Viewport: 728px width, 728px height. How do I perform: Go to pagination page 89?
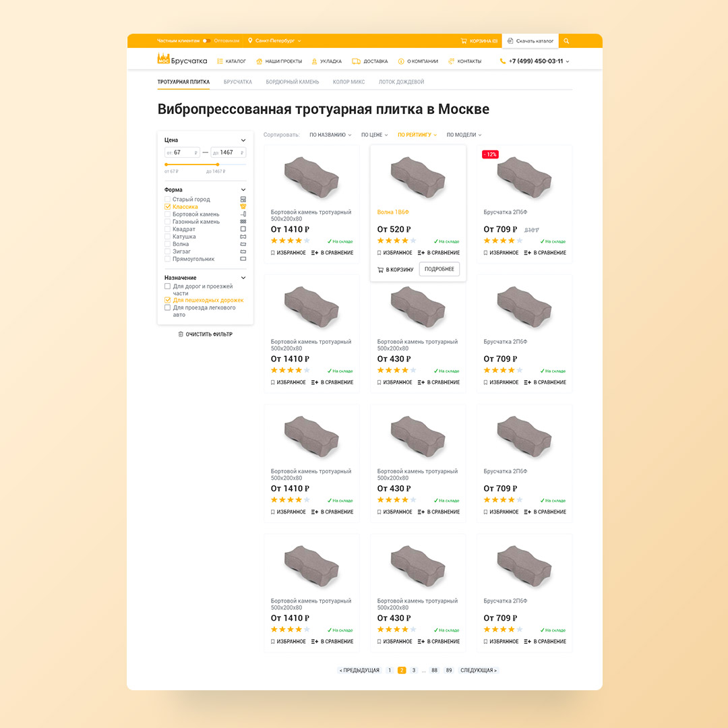tap(448, 670)
